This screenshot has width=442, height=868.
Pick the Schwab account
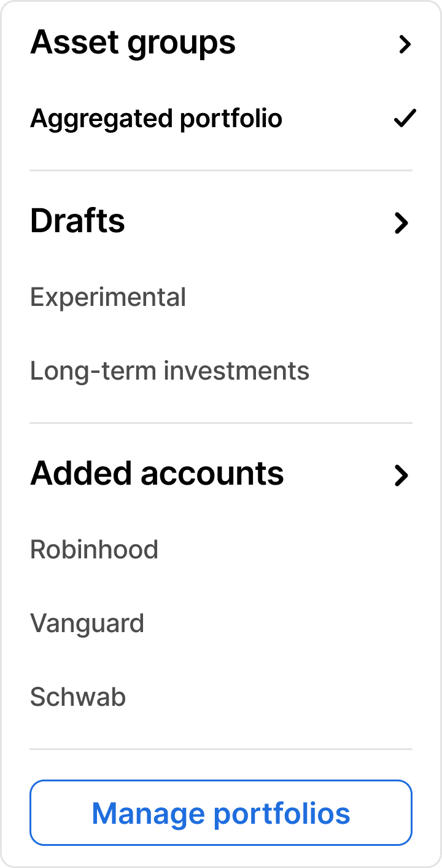click(x=78, y=697)
